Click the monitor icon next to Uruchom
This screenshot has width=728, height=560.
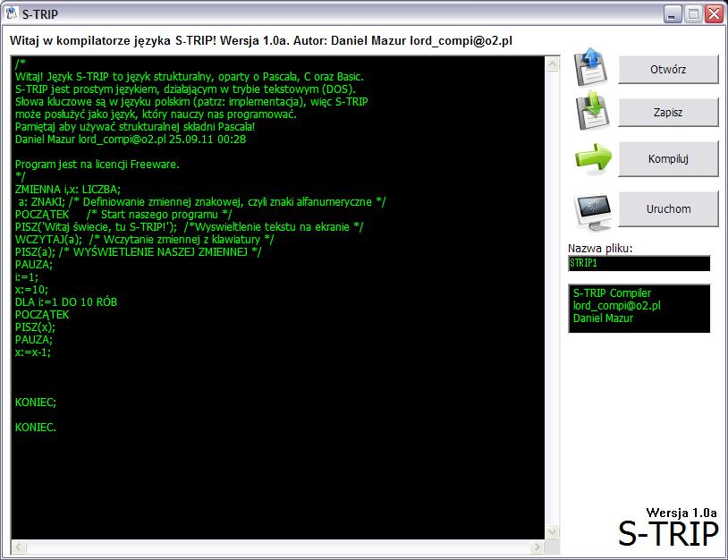tap(592, 208)
